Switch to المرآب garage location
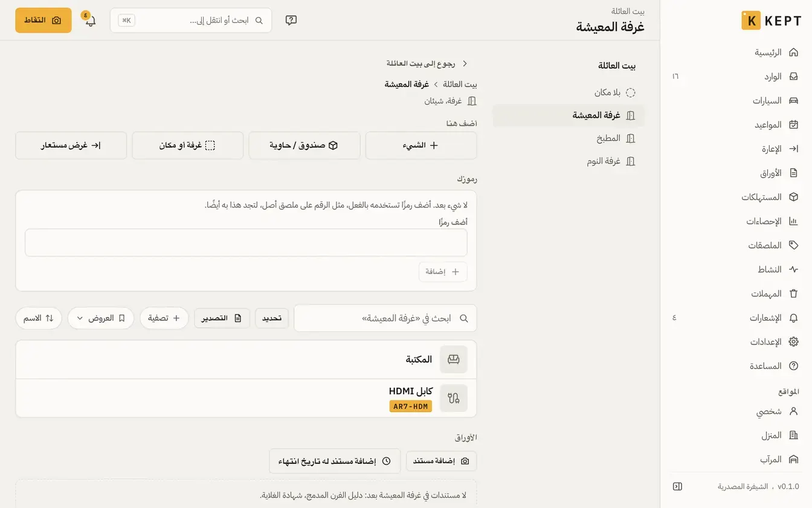 (736, 460)
